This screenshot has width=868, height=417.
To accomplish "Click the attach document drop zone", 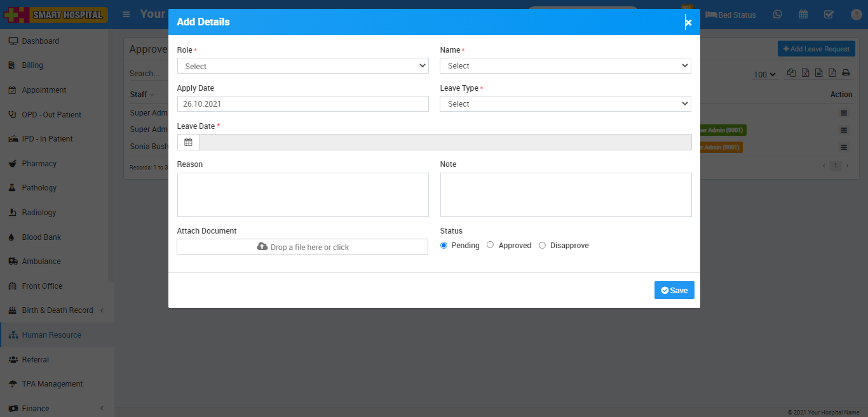I will pos(302,247).
